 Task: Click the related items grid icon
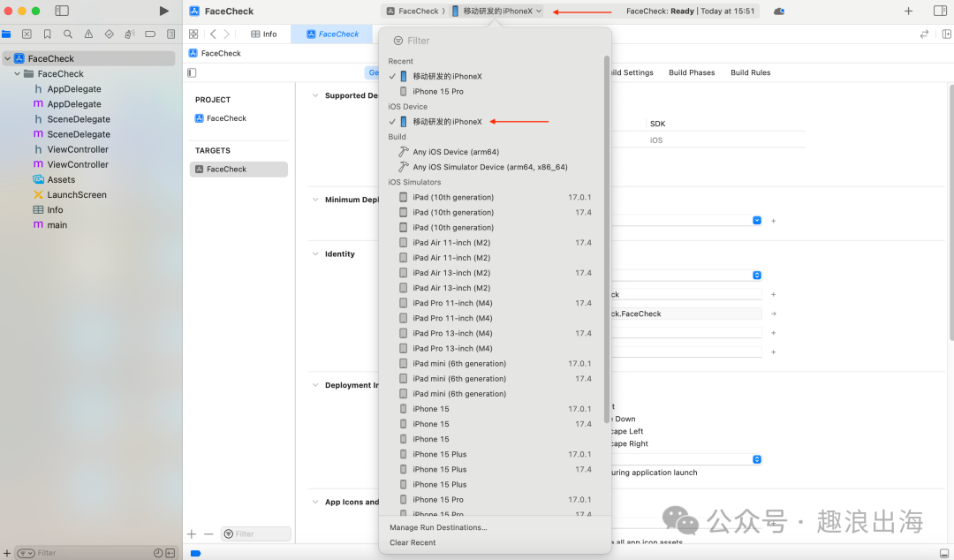pyautogui.click(x=193, y=34)
